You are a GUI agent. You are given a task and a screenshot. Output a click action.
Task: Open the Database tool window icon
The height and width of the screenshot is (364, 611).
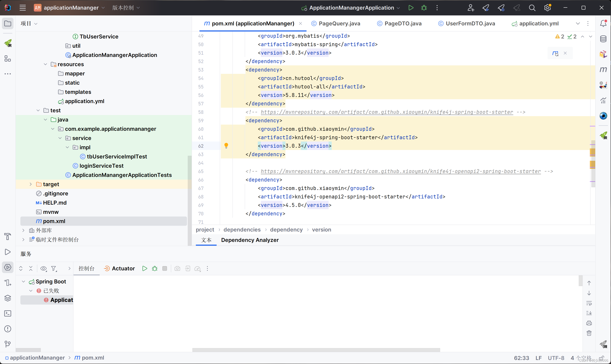point(604,38)
